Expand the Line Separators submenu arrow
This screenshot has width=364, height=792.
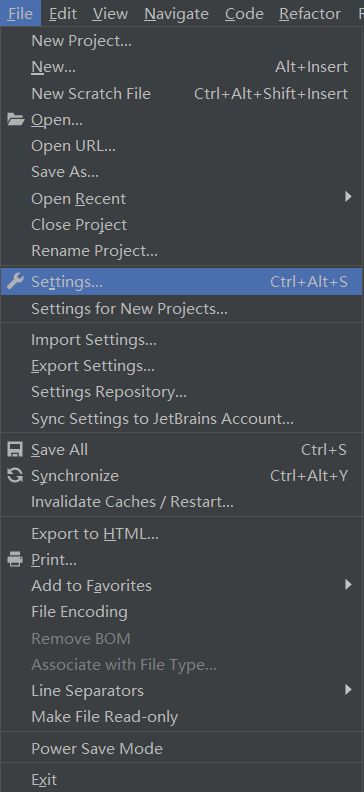(348, 689)
